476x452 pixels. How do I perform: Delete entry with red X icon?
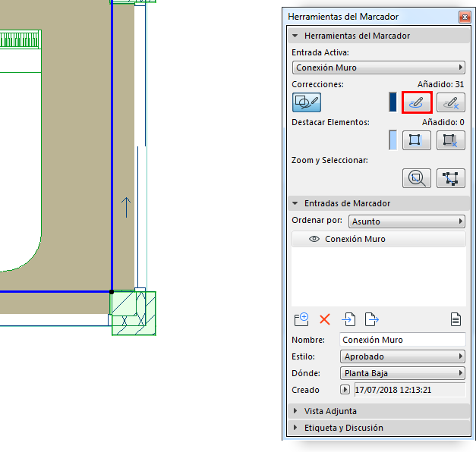coord(325,319)
